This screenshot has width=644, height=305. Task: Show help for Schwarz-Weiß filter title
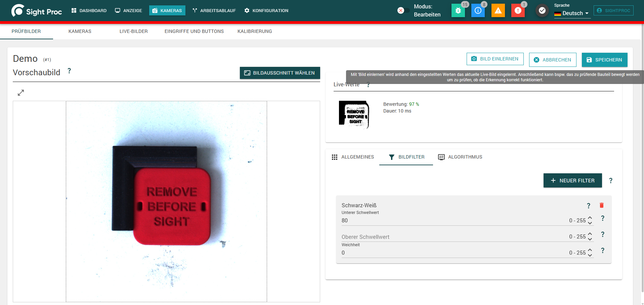(x=589, y=206)
